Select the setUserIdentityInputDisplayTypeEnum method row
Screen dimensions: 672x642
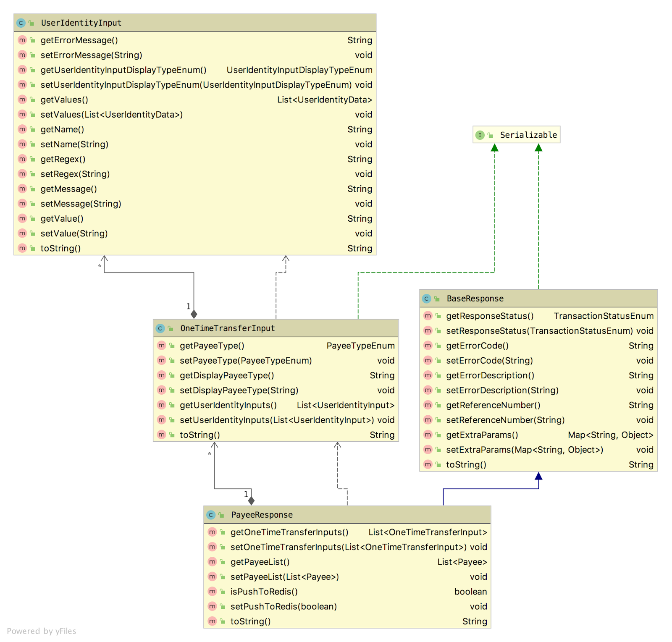pos(195,85)
